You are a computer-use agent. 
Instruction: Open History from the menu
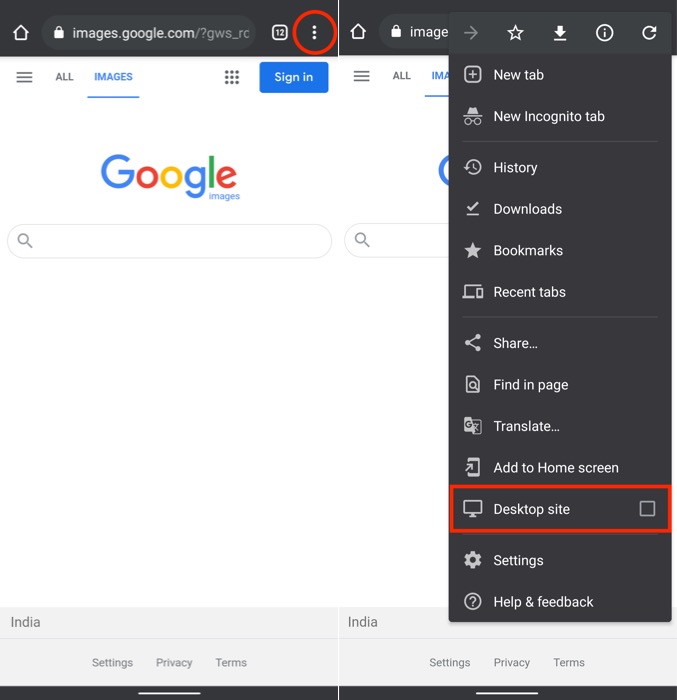[560, 167]
